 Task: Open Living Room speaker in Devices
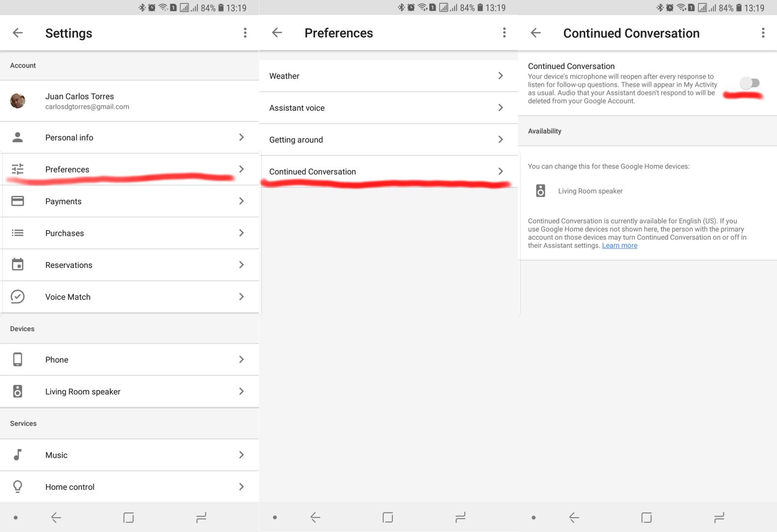pyautogui.click(x=130, y=391)
